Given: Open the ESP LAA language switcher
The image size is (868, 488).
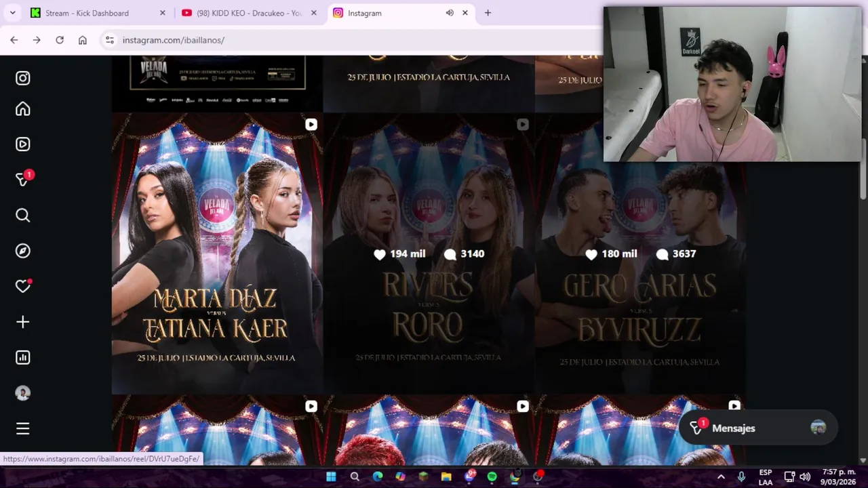Looking at the screenshot, I should (x=766, y=477).
